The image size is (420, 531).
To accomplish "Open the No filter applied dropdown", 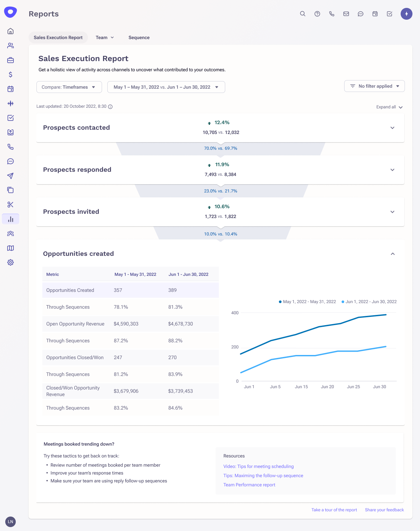I will pyautogui.click(x=374, y=86).
